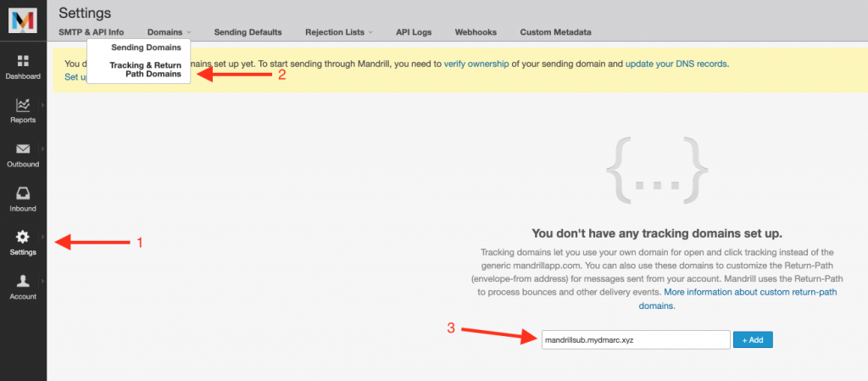
Task: Focus the tracking domain input field
Action: (x=635, y=339)
